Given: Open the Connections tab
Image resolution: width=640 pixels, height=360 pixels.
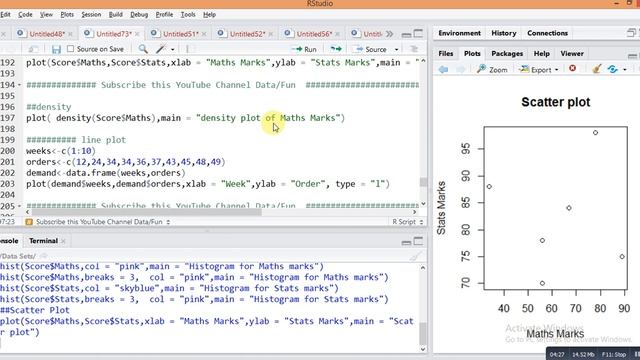Looking at the screenshot, I should click(547, 33).
